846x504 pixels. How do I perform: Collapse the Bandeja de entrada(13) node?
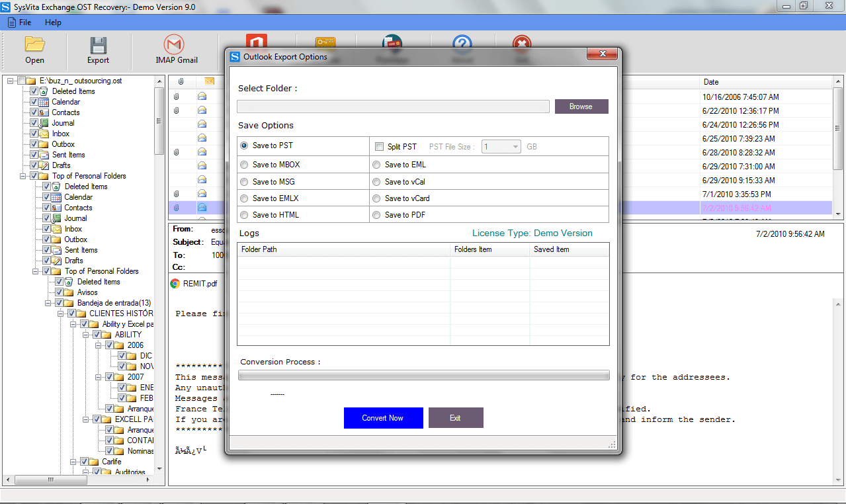coord(48,303)
